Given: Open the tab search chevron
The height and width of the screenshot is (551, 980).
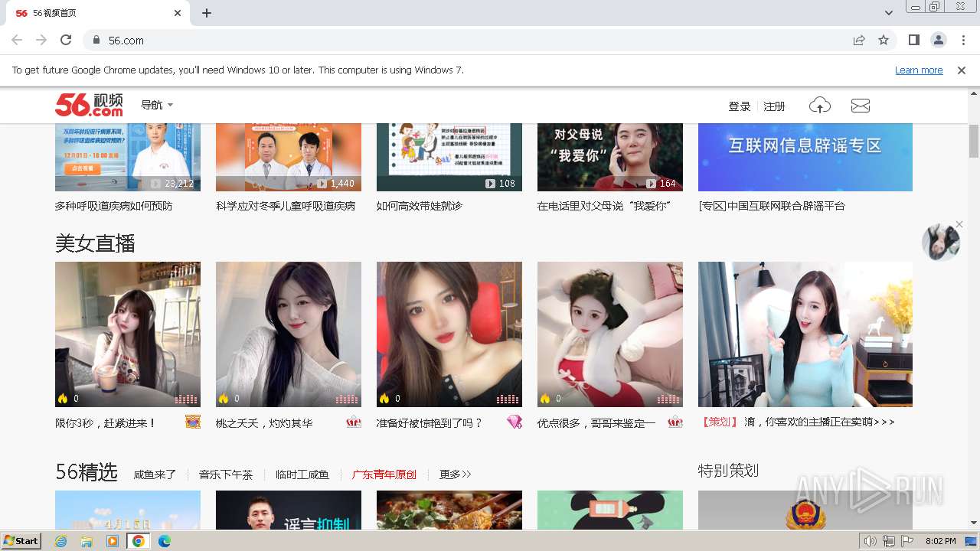Looking at the screenshot, I should click(x=889, y=13).
